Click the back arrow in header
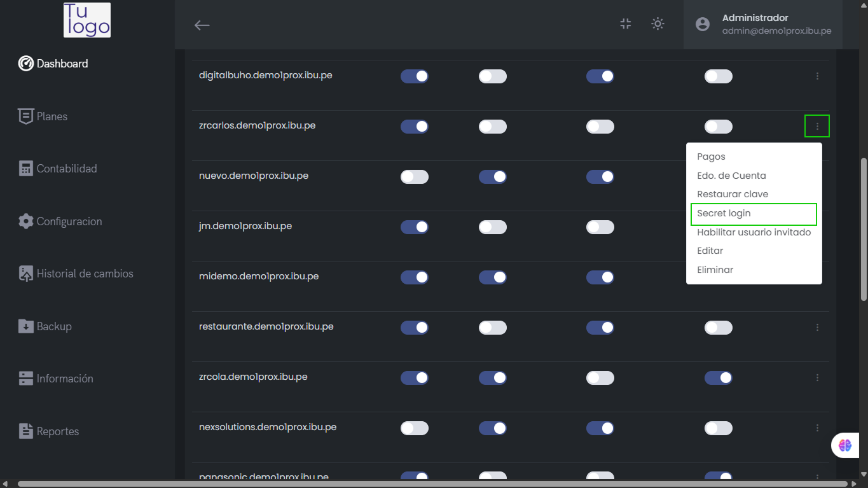 (202, 25)
